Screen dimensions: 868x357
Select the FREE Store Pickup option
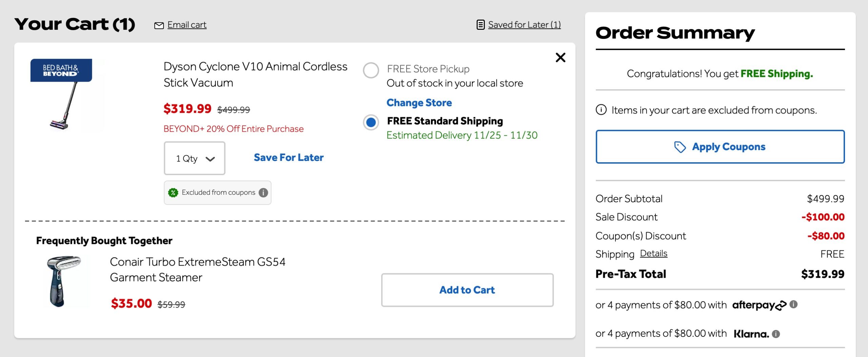click(371, 70)
